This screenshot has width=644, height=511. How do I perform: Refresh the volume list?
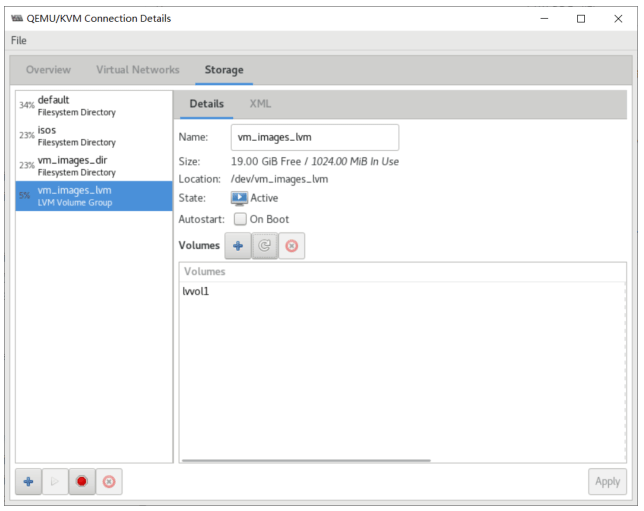click(265, 246)
